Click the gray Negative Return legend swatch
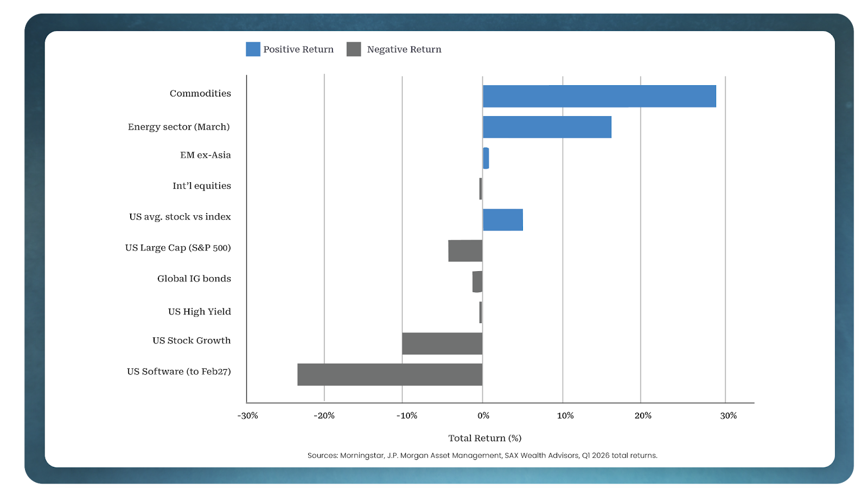 pyautogui.click(x=353, y=49)
